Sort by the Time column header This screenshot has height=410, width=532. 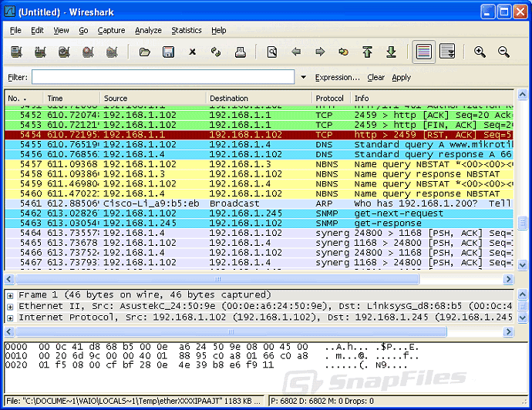72,99
